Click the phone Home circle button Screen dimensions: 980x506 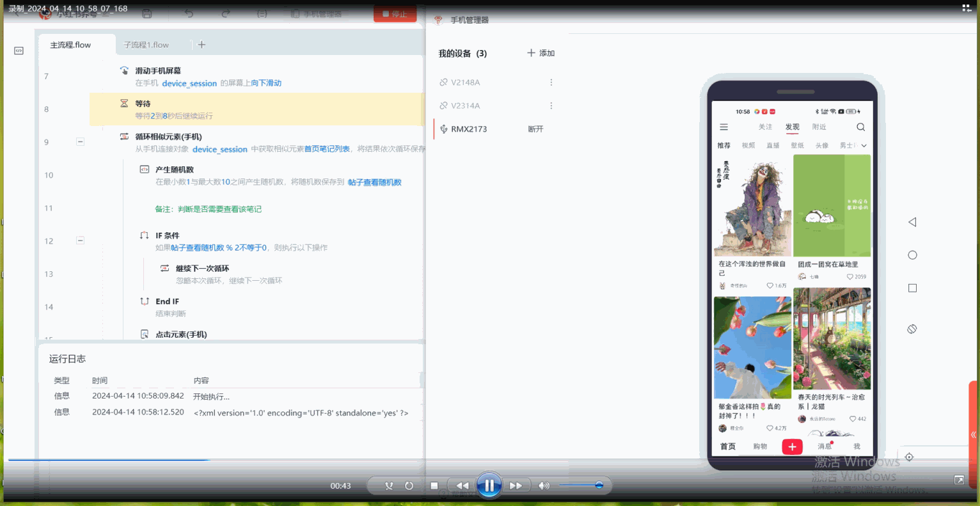pyautogui.click(x=912, y=255)
